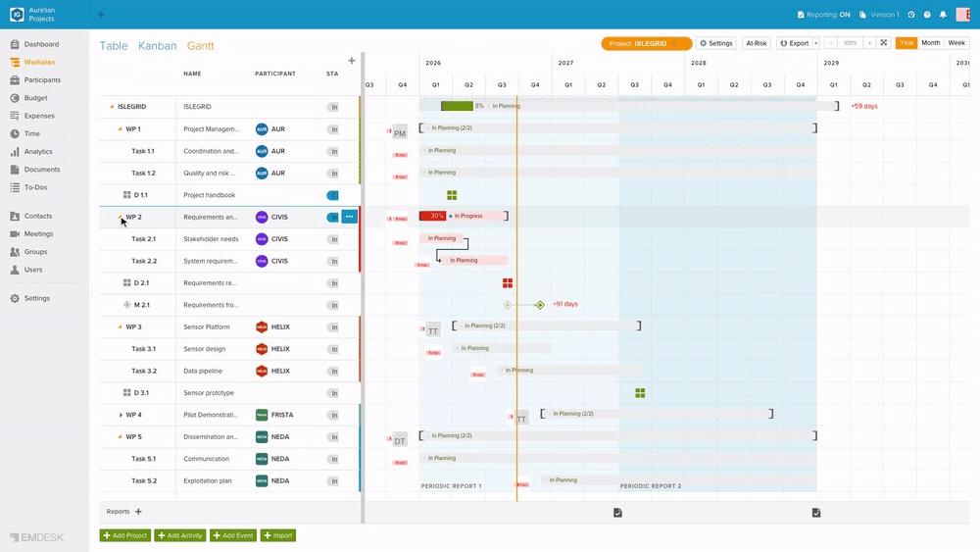
Task: Click the D 2.1 red deliverable marker
Action: tap(508, 283)
